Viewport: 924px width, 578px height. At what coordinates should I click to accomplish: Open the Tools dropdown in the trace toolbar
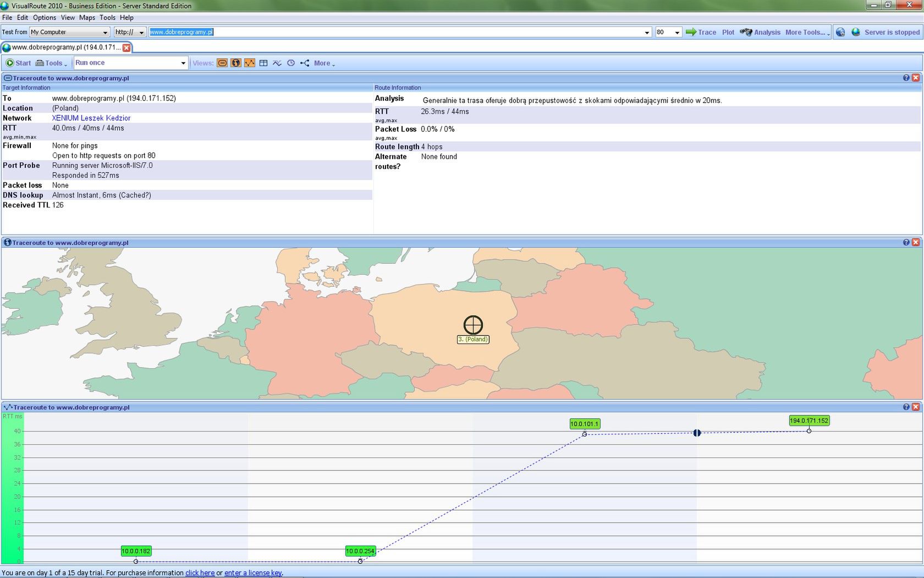coord(51,63)
